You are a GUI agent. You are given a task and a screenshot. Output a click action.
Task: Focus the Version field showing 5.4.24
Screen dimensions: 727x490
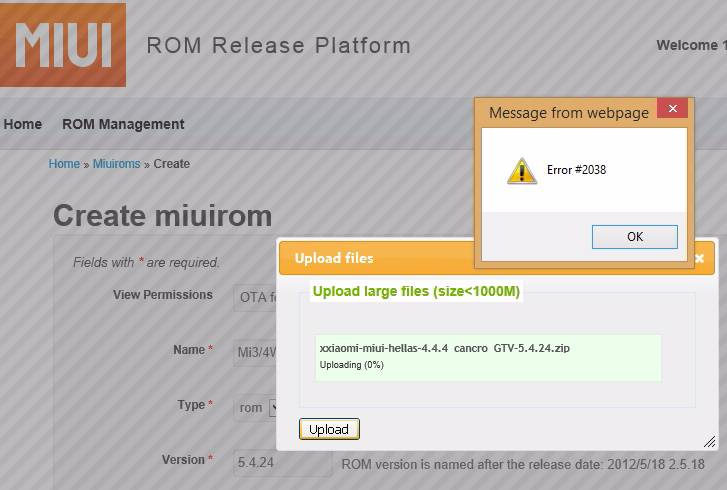click(x=283, y=463)
